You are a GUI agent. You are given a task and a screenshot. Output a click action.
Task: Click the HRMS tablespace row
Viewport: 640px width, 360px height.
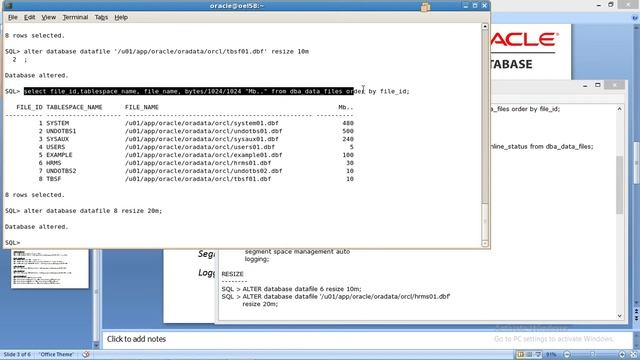click(x=179, y=163)
